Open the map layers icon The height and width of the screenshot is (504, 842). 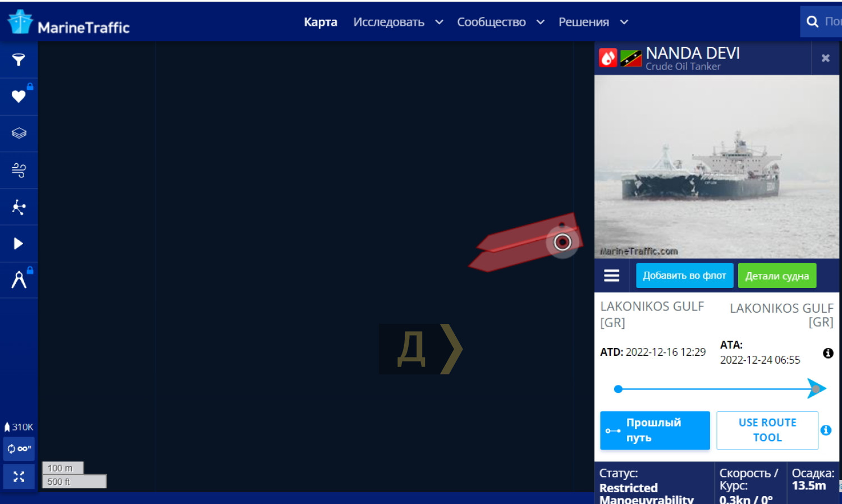tap(19, 133)
